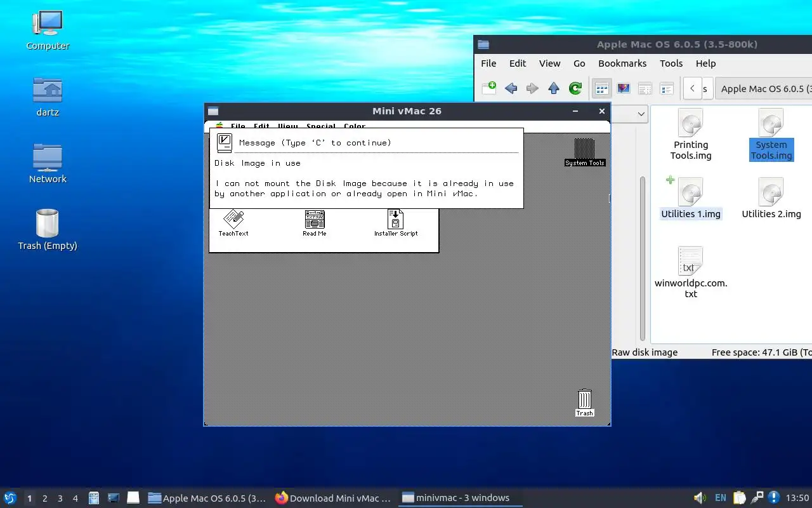812x508 pixels.
Task: Open clipboard manager tray icon
Action: point(739,498)
